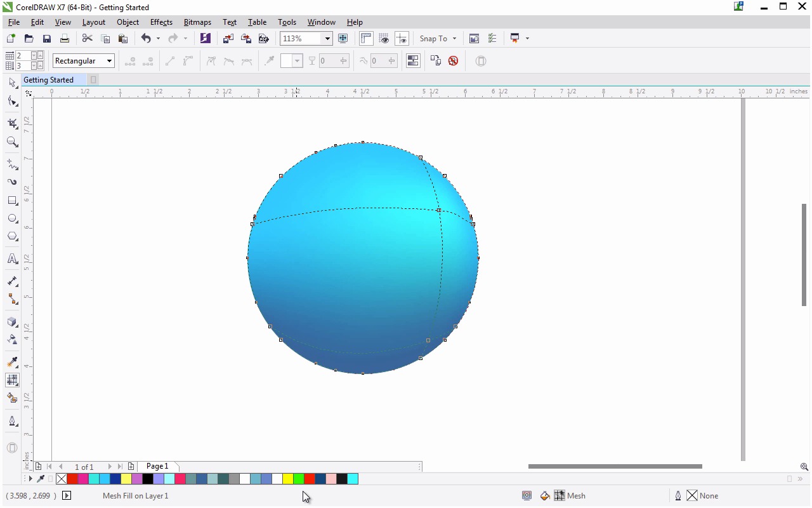Screen dimensions: 812x508
Task: Toggle Show Rulers
Action: 366,39
